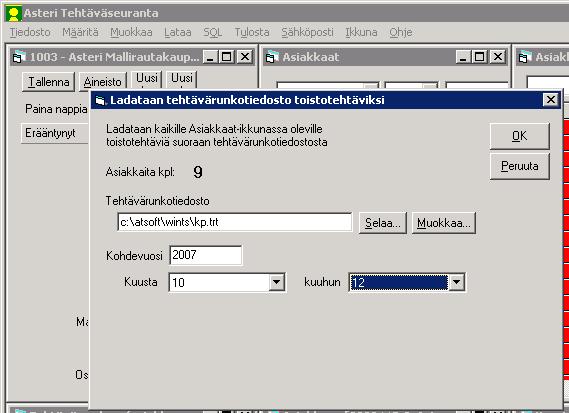Minimize the 1003 Asteri Mallirautakauppa window

point(210,57)
